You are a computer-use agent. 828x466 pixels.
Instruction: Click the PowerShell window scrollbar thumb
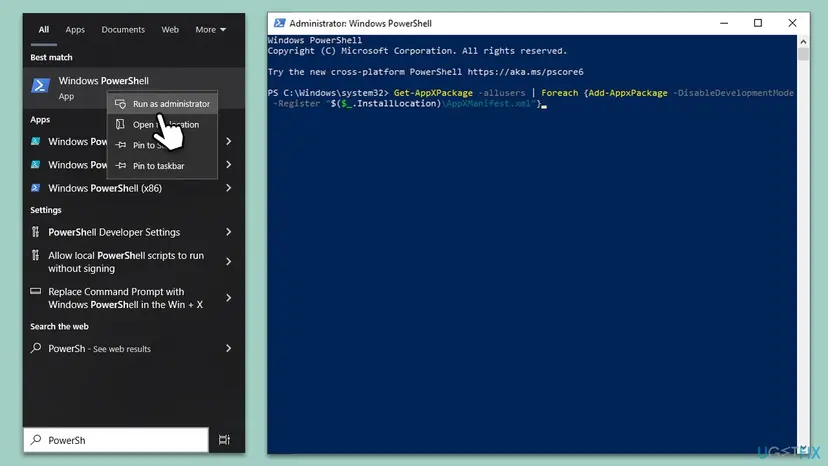click(x=803, y=54)
